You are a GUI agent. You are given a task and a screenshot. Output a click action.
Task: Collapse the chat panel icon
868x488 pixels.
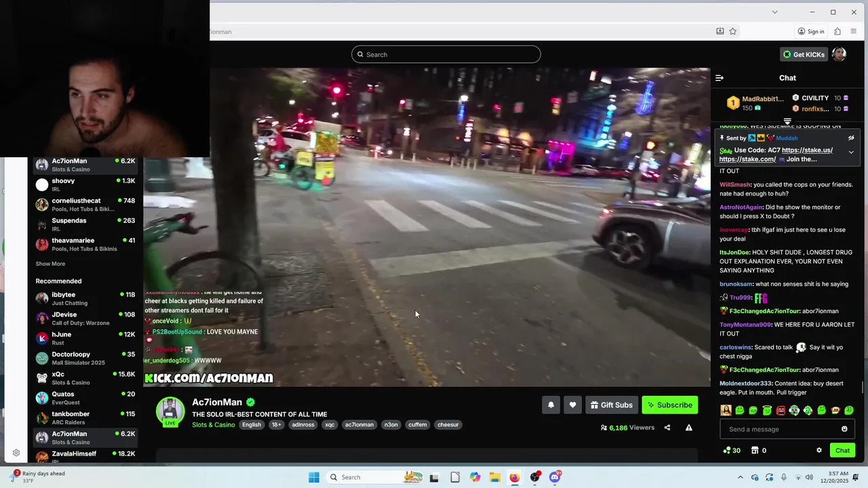tap(719, 78)
